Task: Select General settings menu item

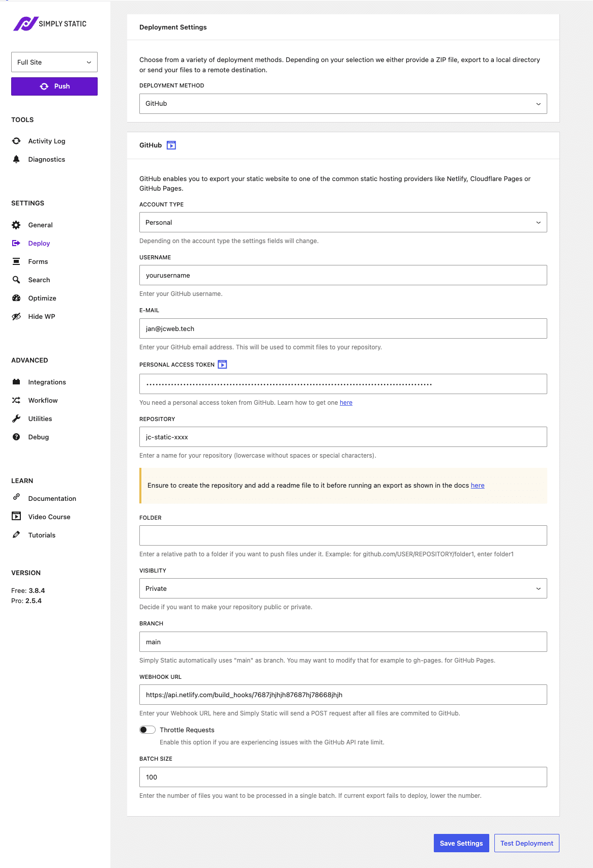Action: tap(41, 225)
